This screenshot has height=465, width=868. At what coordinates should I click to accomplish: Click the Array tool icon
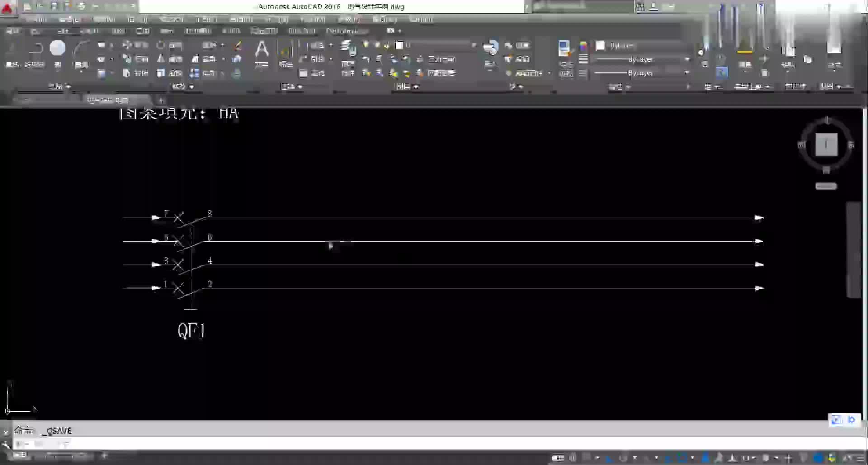(x=203, y=73)
